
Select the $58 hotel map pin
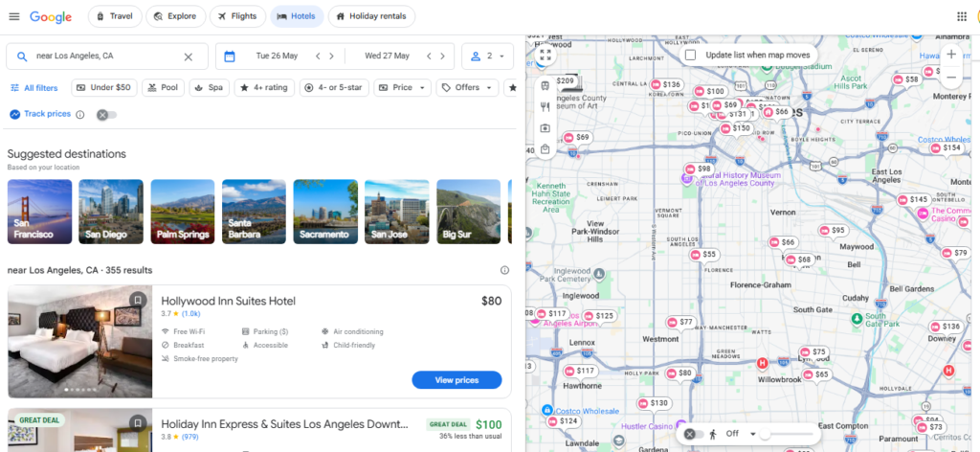(x=906, y=79)
